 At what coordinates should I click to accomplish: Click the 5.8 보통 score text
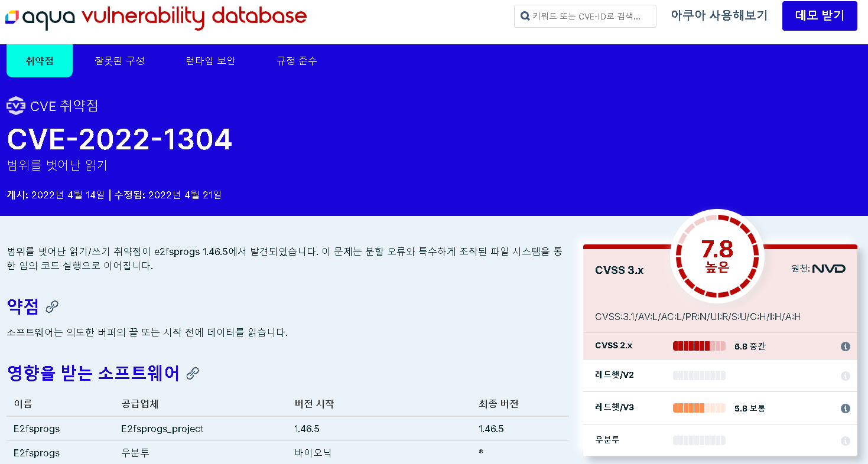click(x=750, y=409)
